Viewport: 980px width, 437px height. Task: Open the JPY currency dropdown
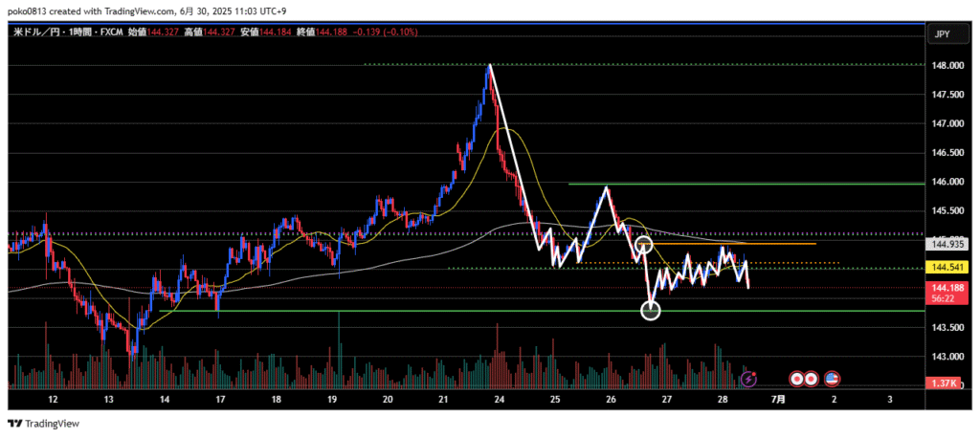click(x=942, y=33)
